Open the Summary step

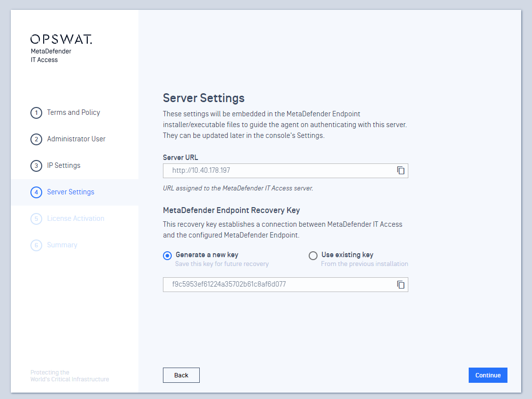point(62,244)
